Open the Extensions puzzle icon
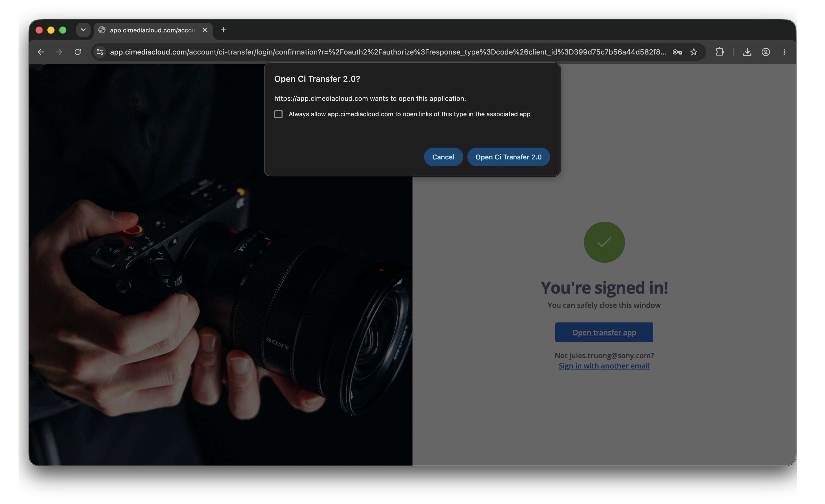Image resolution: width=825 pixels, height=504 pixels. [719, 52]
